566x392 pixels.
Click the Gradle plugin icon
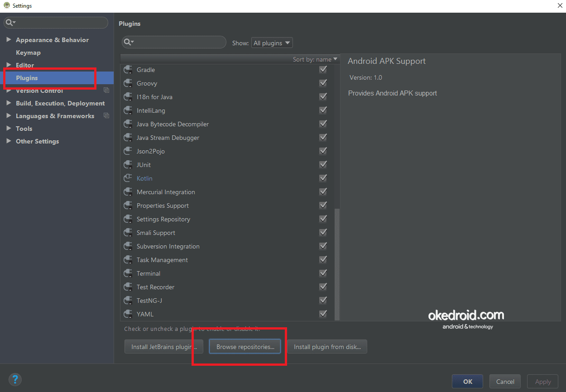(x=128, y=69)
